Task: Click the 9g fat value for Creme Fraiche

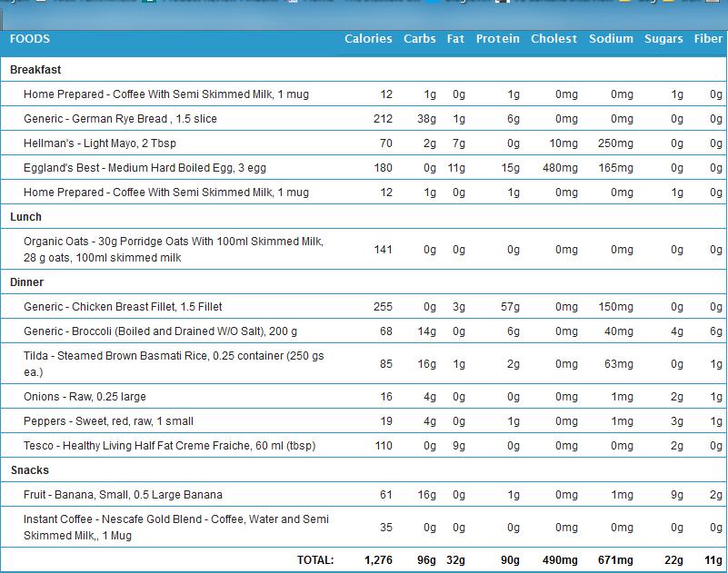Action: tap(459, 446)
